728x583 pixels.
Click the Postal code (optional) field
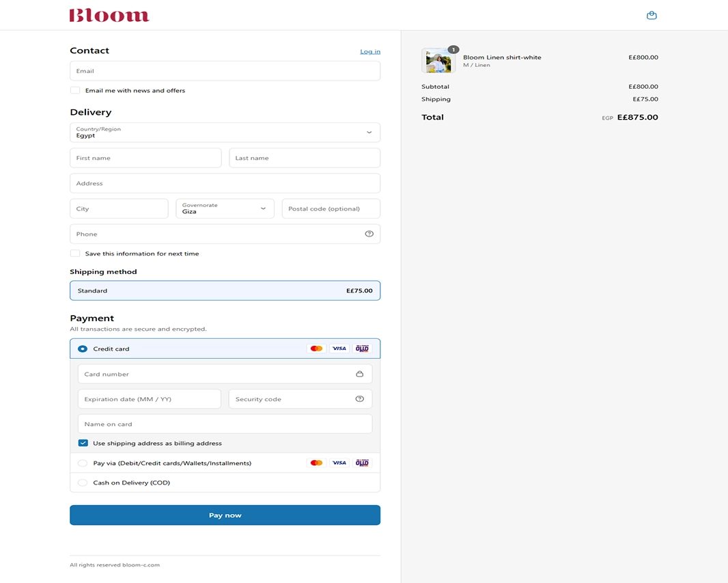[x=331, y=208]
